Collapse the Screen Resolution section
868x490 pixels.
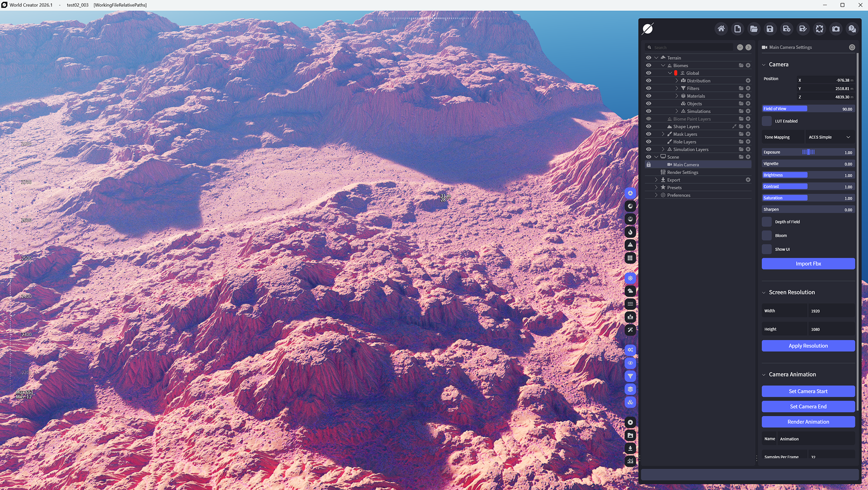coord(764,292)
